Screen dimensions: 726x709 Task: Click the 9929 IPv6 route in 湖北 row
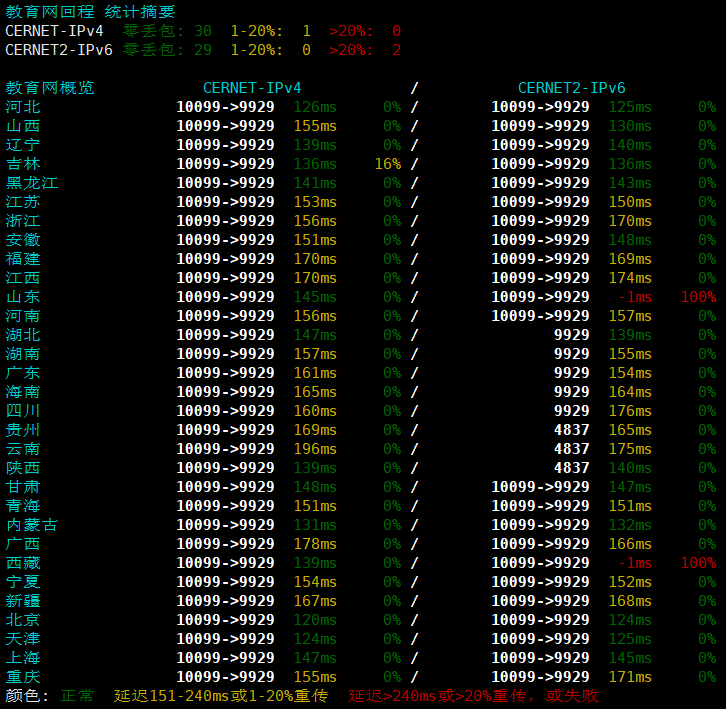(571, 335)
